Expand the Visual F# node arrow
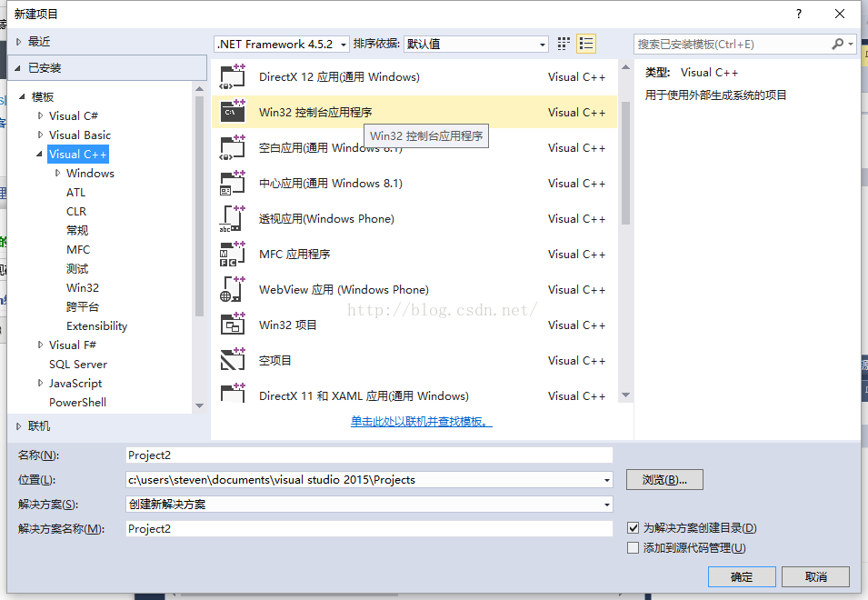This screenshot has width=868, height=600. [40, 345]
